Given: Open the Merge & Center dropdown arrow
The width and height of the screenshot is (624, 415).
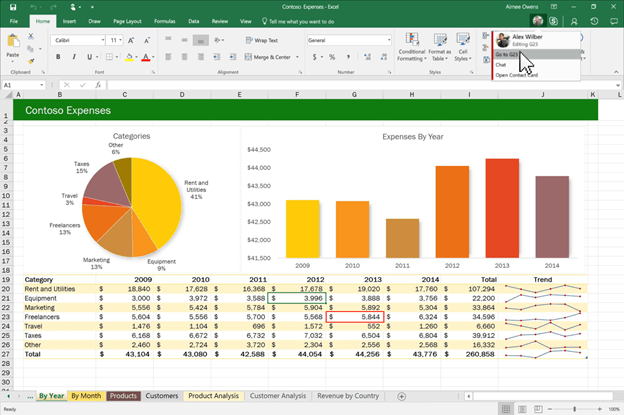Looking at the screenshot, I should 299,57.
